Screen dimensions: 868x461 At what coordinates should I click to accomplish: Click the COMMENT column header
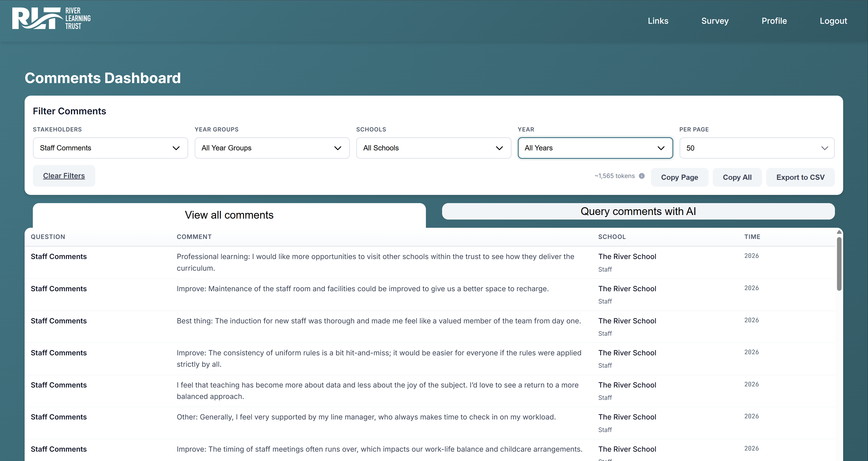tap(194, 237)
